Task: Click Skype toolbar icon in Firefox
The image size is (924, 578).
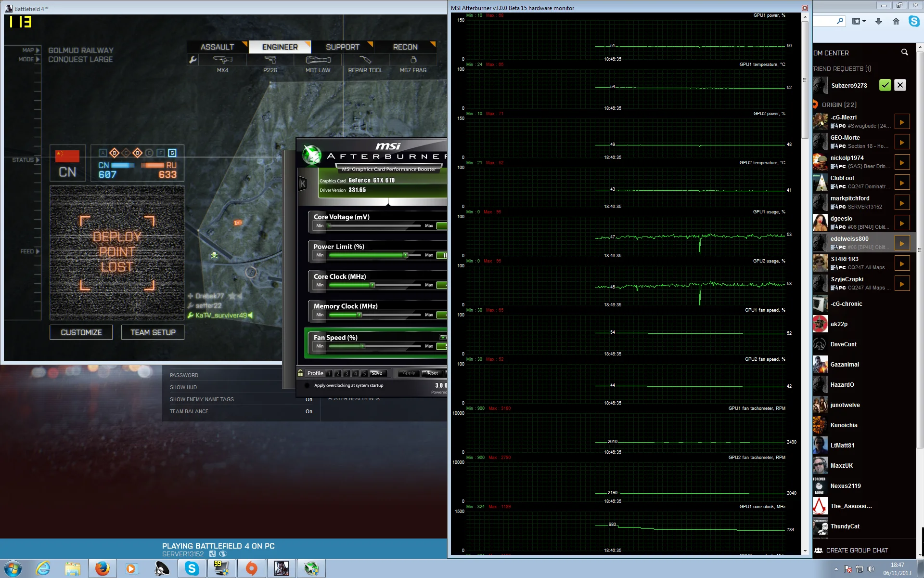Action: (x=913, y=21)
